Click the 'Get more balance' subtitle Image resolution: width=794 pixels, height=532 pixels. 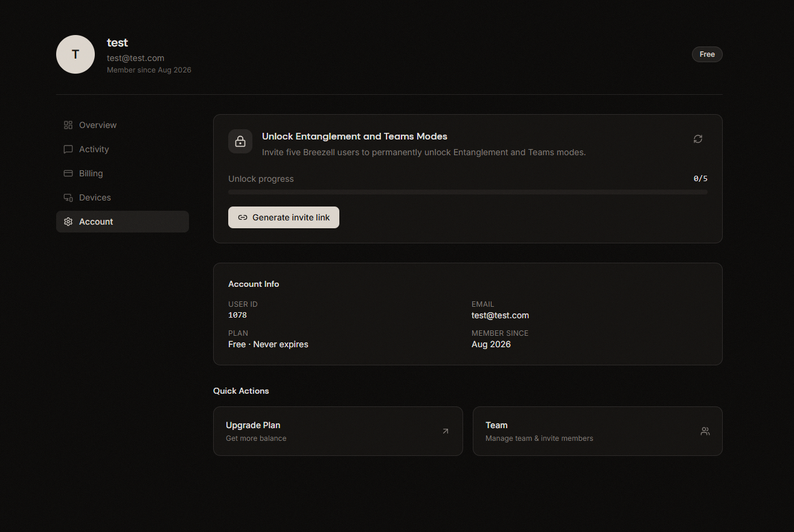click(256, 438)
